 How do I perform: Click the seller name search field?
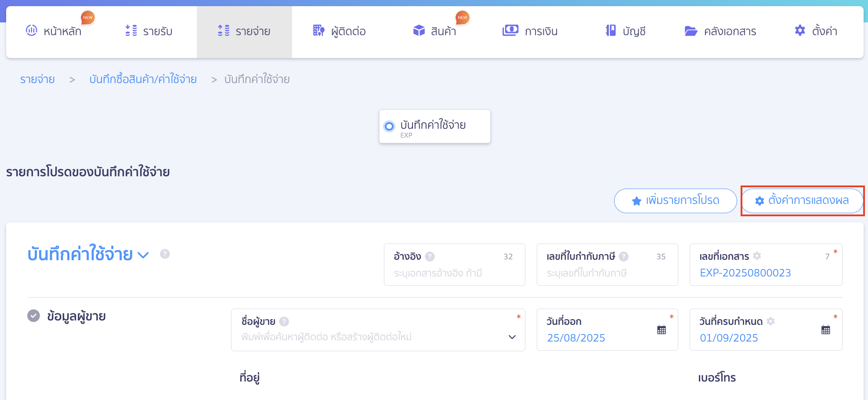[x=378, y=330]
